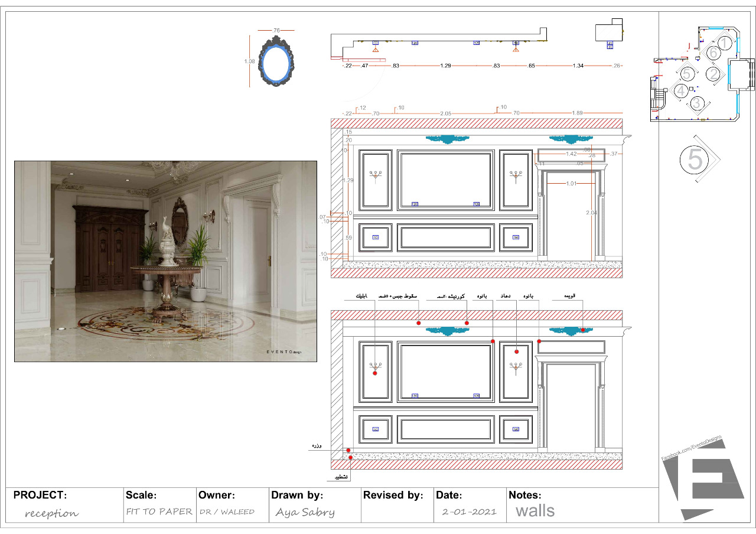
Task: Click elevation marker 6 in the floor plan
Action: pyautogui.click(x=713, y=53)
